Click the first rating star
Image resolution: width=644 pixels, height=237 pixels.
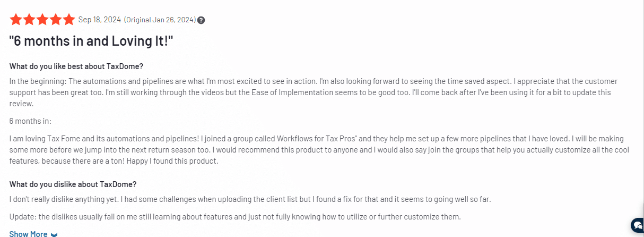pos(16,20)
